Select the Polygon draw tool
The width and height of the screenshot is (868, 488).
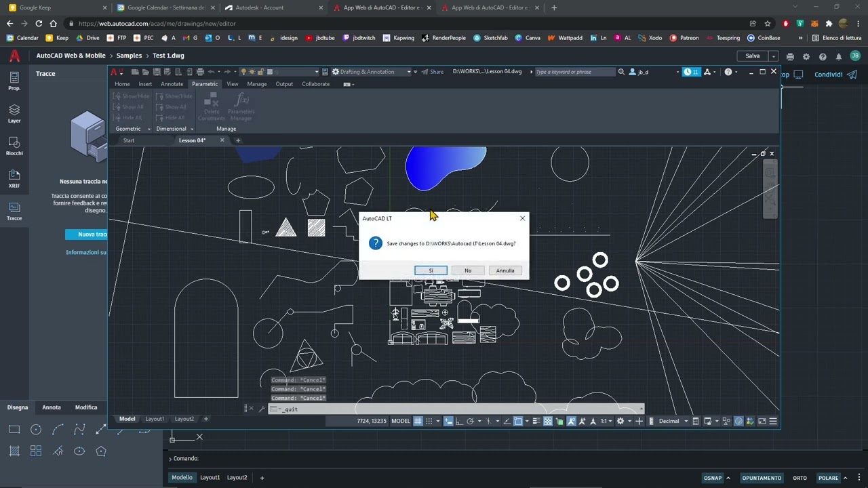101,451
